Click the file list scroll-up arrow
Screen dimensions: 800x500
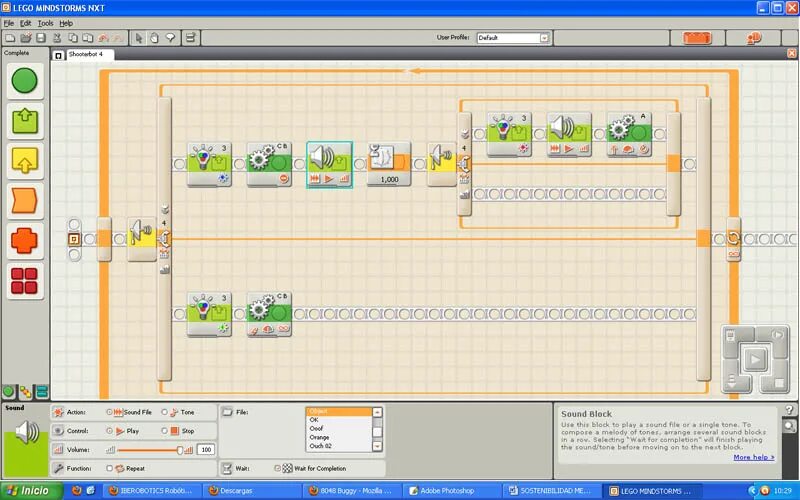tap(377, 412)
